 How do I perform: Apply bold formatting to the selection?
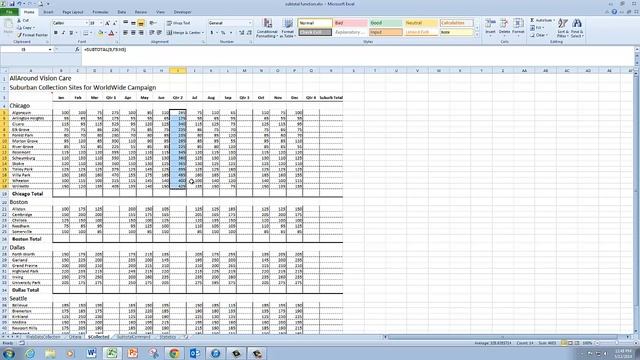[x=56, y=33]
